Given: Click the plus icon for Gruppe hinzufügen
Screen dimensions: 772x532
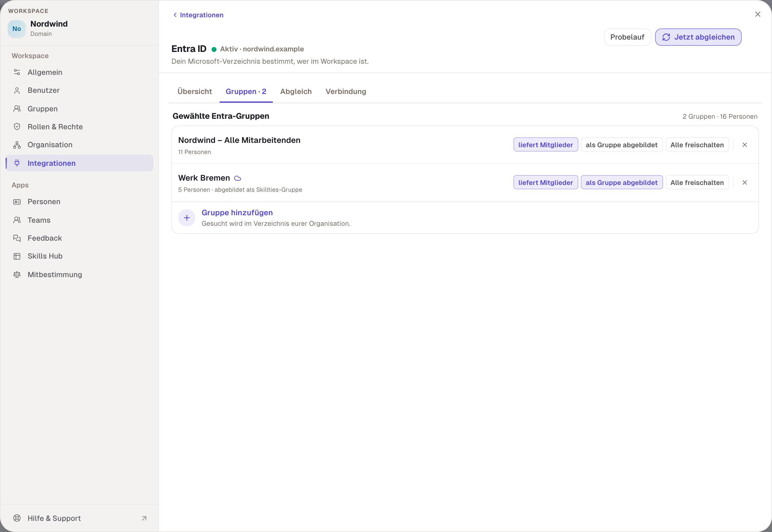Looking at the screenshot, I should tap(187, 218).
